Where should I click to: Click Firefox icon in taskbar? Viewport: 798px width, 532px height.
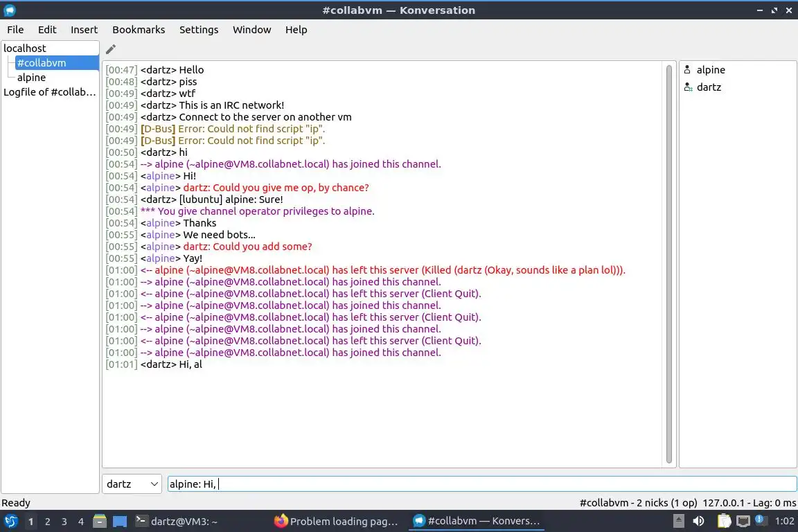click(x=281, y=521)
